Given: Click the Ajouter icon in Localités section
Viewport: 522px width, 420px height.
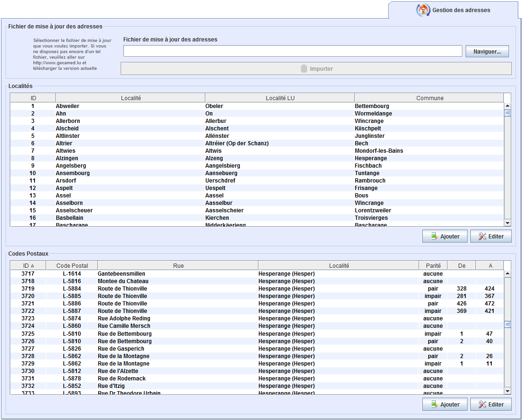Looking at the screenshot, I should (434, 237).
